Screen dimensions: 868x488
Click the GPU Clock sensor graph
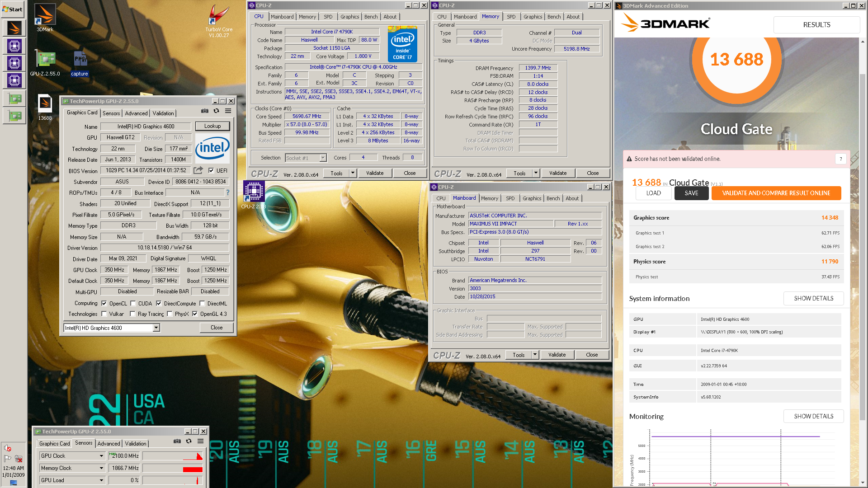[x=173, y=455]
